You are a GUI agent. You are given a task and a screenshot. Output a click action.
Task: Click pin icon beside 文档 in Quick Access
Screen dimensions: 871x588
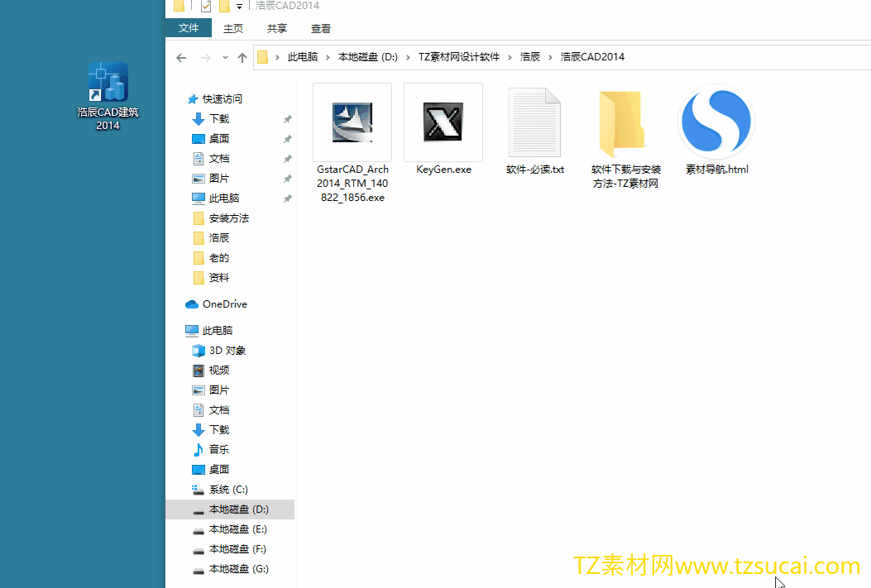click(x=287, y=159)
